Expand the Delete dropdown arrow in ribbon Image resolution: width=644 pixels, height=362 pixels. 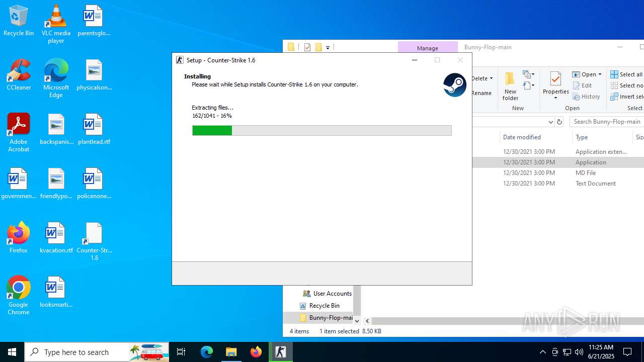pos(491,78)
